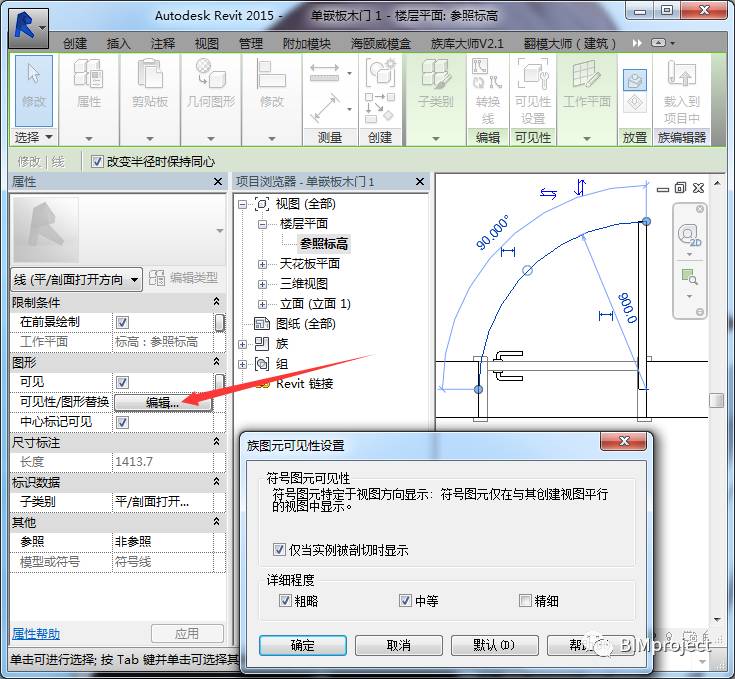The width and height of the screenshot is (735, 679).
Task: Open Visibility Settings ribbon icon
Action: coord(533,74)
